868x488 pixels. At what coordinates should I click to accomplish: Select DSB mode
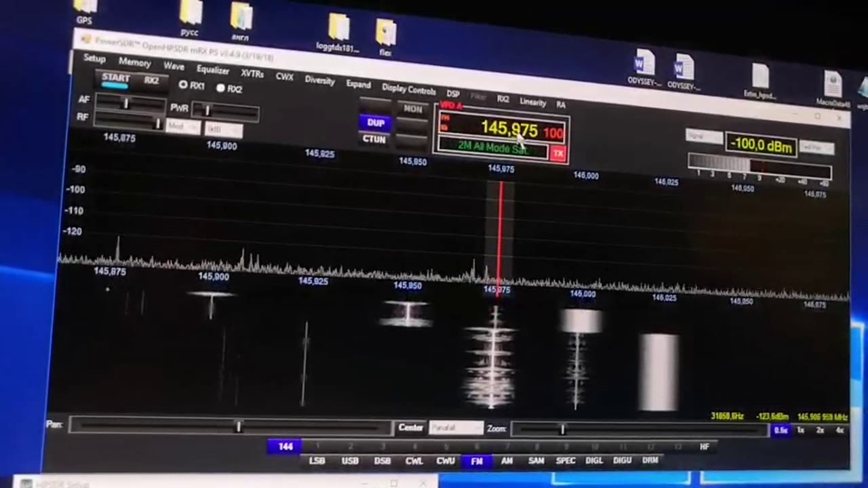tap(382, 461)
